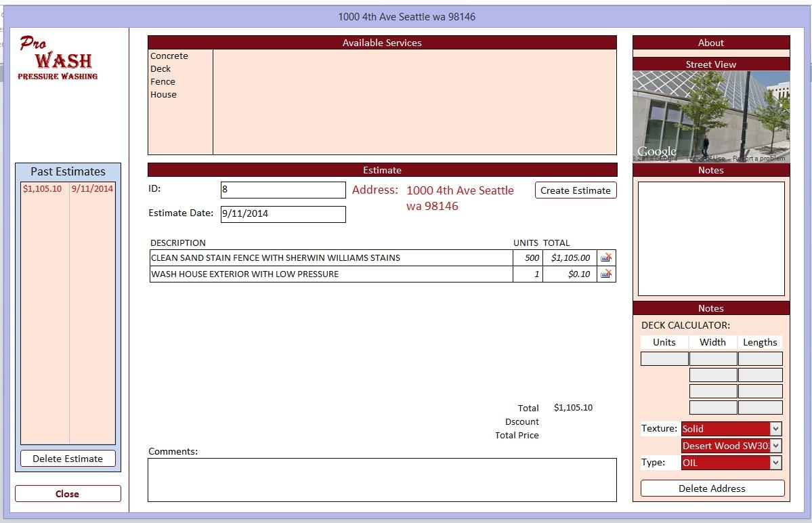The image size is (812, 523).
Task: Click inside the Comments box
Action: pos(383,481)
